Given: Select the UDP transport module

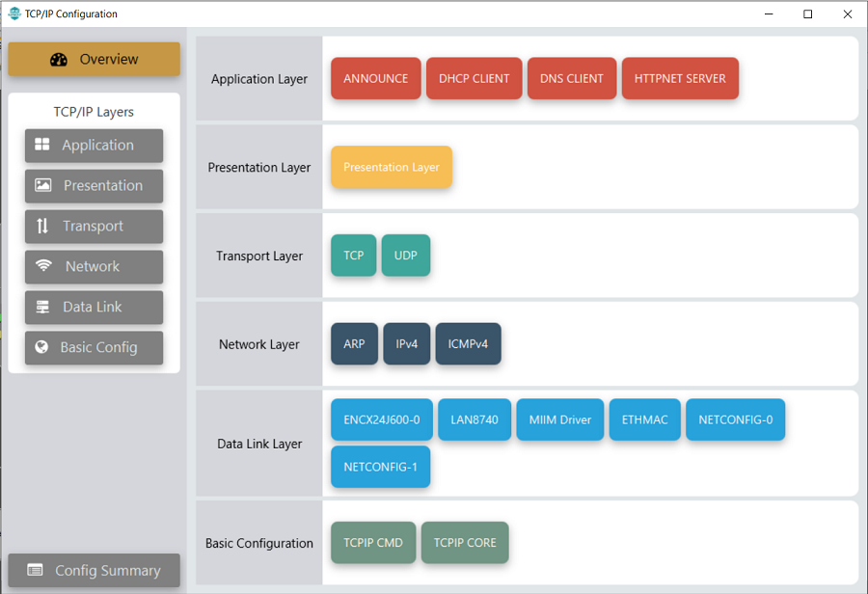Looking at the screenshot, I should click(x=406, y=256).
